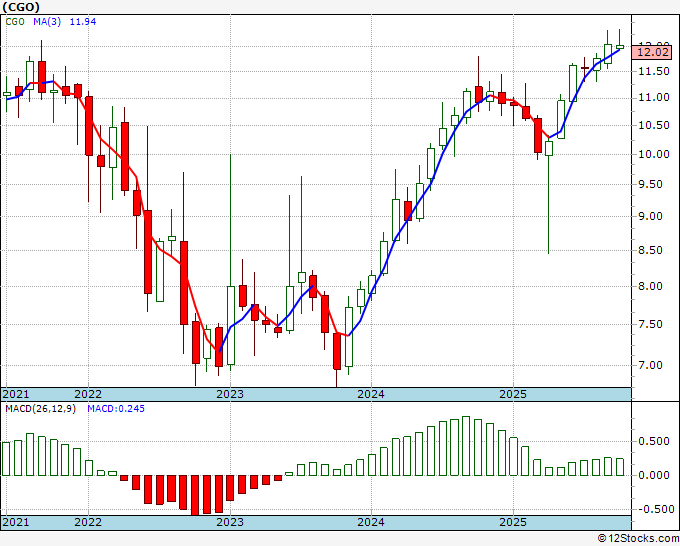Click 2025 on the MACD timeline
Viewport: 680px width, 546px height.
pyautogui.click(x=513, y=522)
